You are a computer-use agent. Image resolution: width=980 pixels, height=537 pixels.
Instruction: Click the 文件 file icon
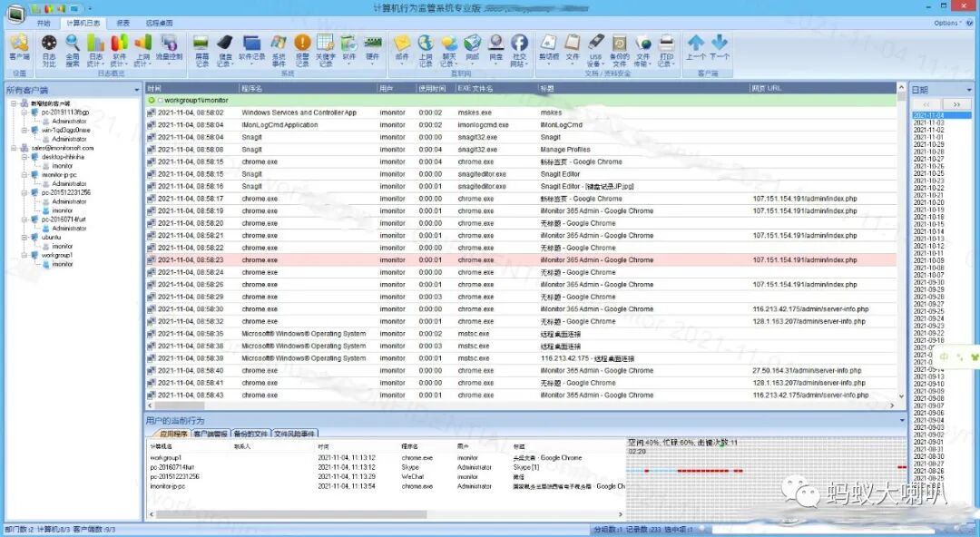pyautogui.click(x=573, y=47)
